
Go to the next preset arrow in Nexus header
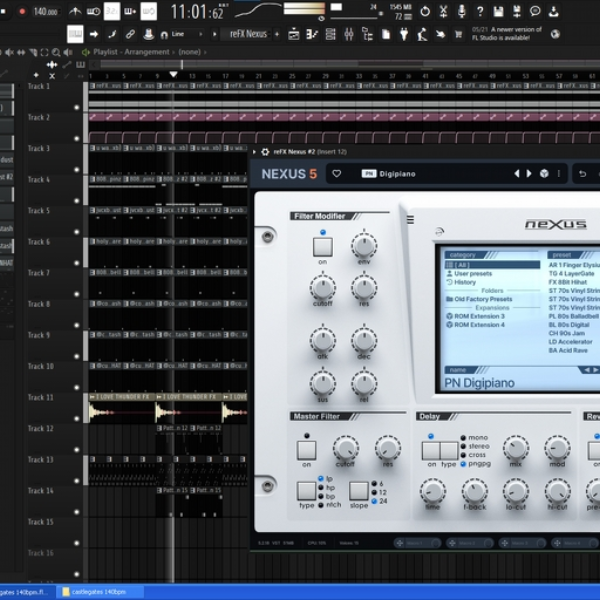coord(529,174)
